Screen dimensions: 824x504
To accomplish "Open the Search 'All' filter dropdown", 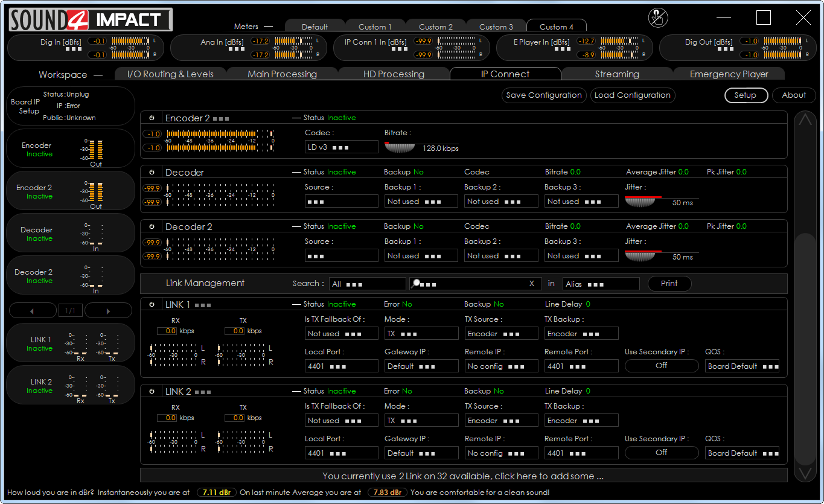I will [x=368, y=284].
